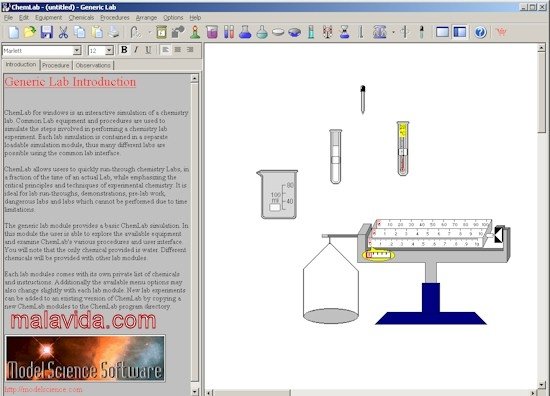Follow the modelscience.com link

pyautogui.click(x=43, y=389)
